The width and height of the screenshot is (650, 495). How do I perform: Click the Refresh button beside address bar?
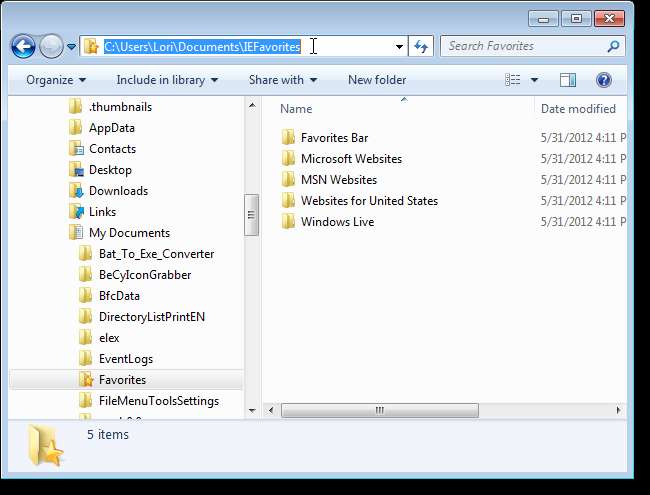click(x=421, y=46)
